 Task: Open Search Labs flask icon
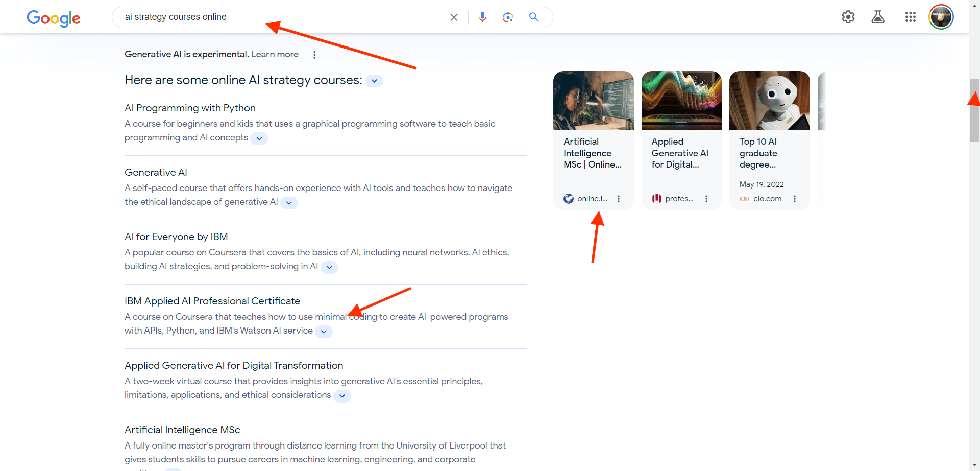click(878, 17)
